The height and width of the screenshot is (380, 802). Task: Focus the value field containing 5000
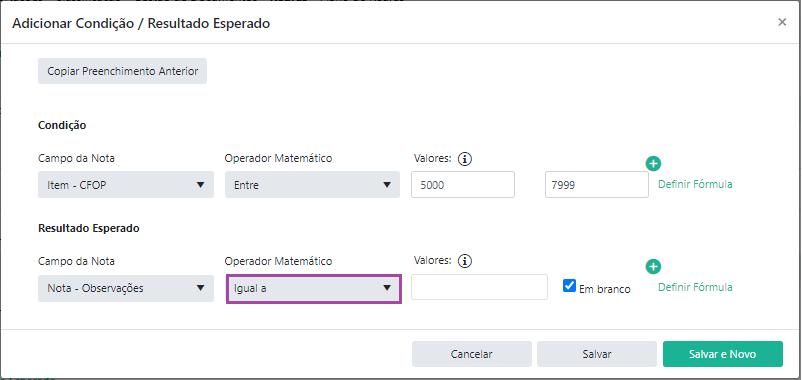463,185
